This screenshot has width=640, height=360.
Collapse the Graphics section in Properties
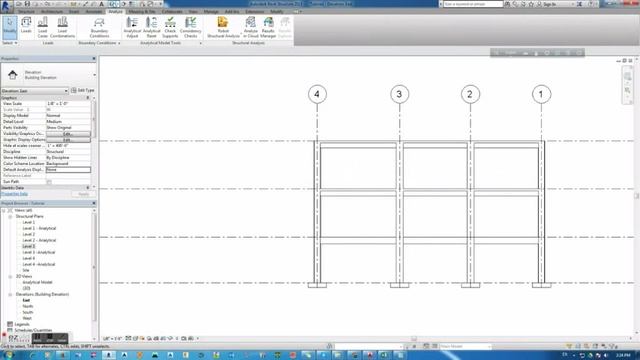click(x=88, y=98)
